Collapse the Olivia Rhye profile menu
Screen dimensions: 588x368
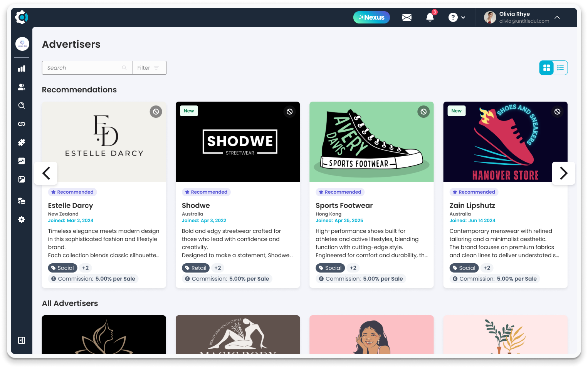[x=557, y=17]
